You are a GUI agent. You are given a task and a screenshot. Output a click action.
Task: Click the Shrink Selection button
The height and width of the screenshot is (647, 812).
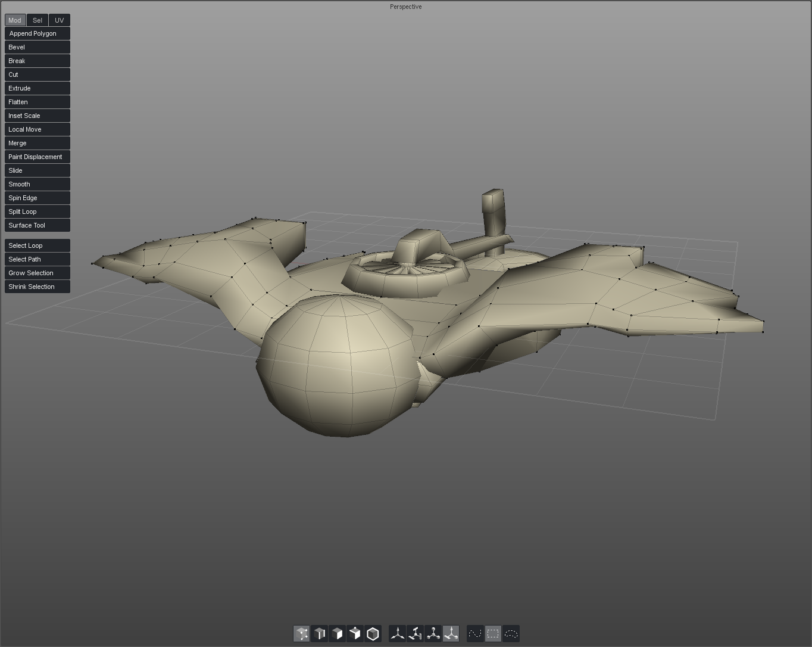click(x=38, y=287)
